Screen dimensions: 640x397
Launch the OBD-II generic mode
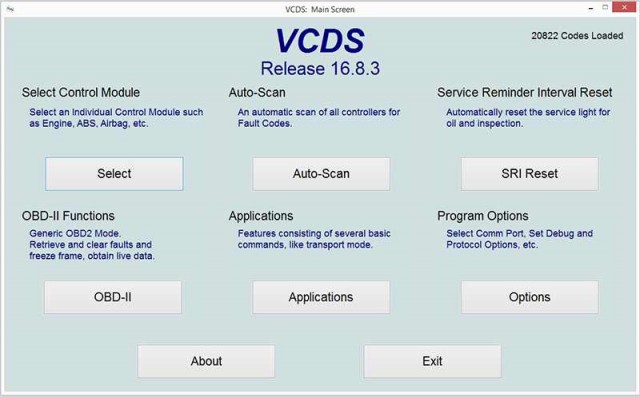tap(113, 297)
